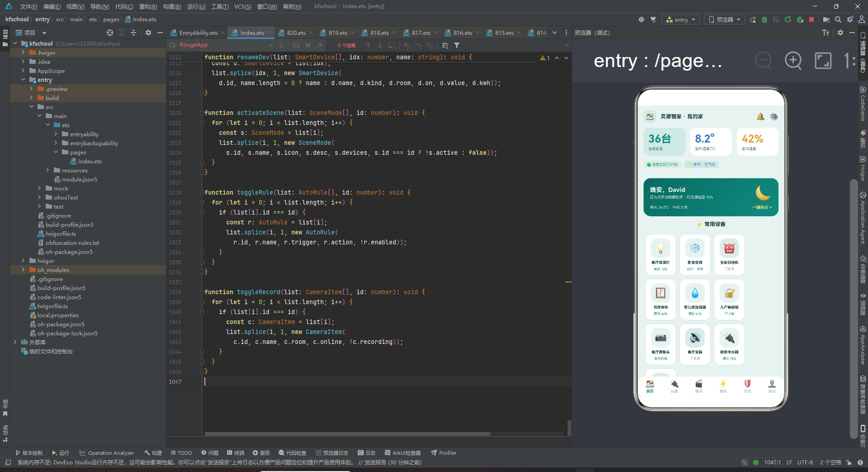868x472 pixels.
Task: Toggle the robot vacuum device card
Action: [729, 255]
